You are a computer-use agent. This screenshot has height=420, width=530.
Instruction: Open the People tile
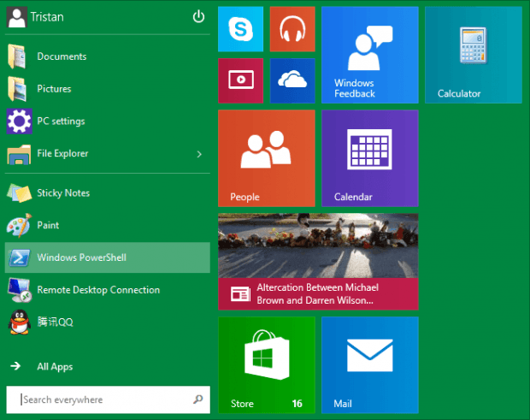267,158
